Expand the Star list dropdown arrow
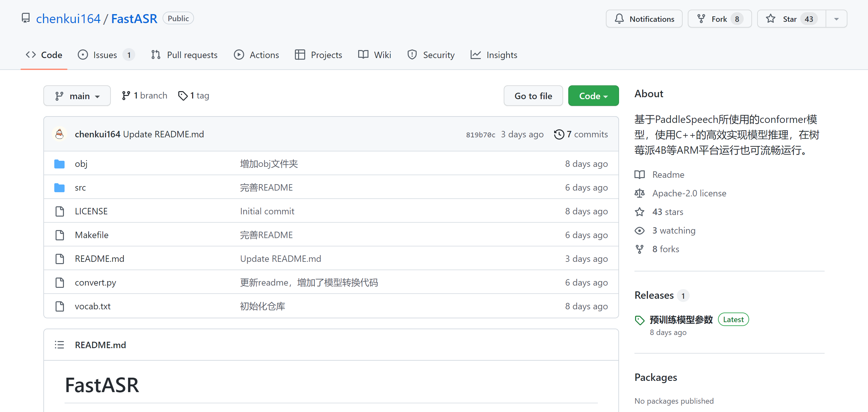Screen dimensions: 868x412 click(x=836, y=19)
